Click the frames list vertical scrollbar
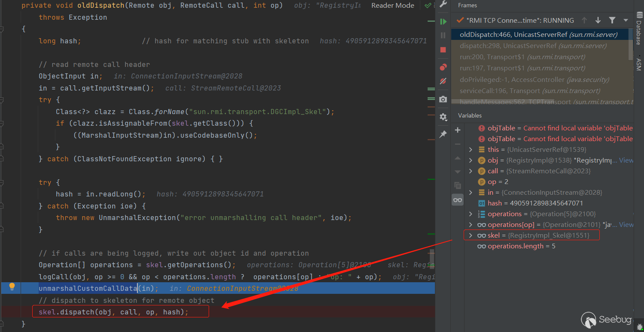This screenshot has width=644, height=332. (x=631, y=44)
